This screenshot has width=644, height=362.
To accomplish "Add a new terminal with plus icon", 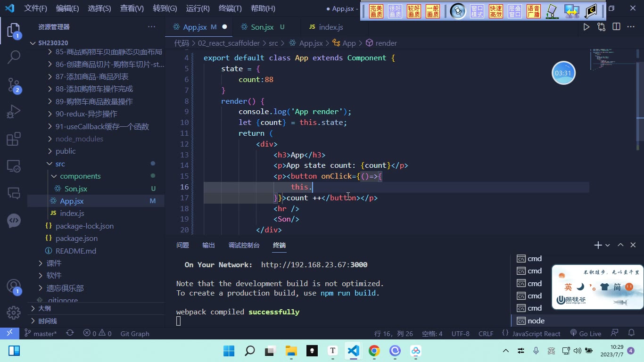I will (x=598, y=245).
